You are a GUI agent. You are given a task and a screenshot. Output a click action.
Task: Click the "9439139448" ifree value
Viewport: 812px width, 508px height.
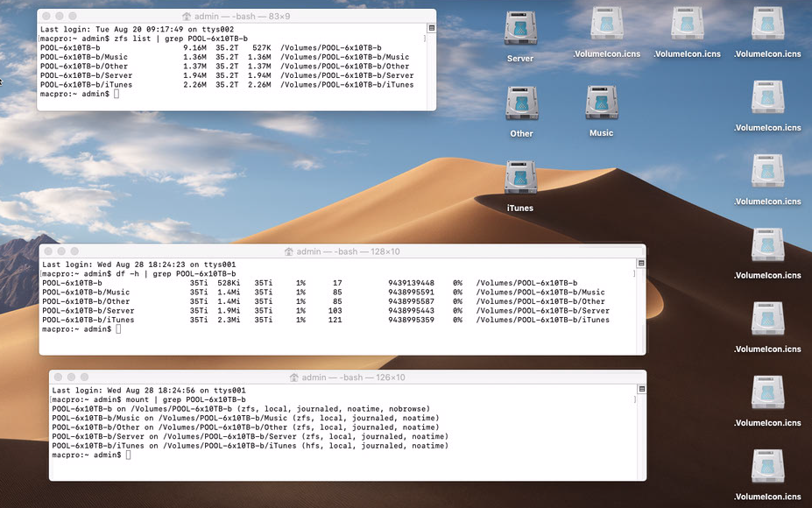(411, 283)
